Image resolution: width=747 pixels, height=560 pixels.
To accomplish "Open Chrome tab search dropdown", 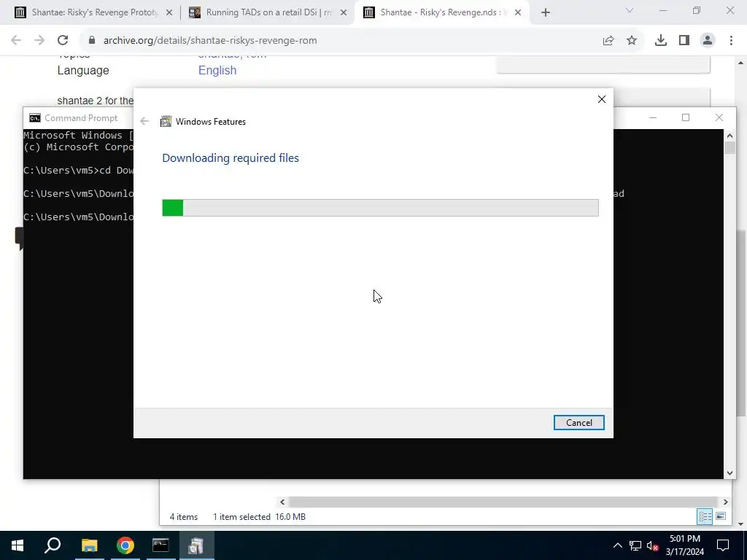I will (x=630, y=10).
